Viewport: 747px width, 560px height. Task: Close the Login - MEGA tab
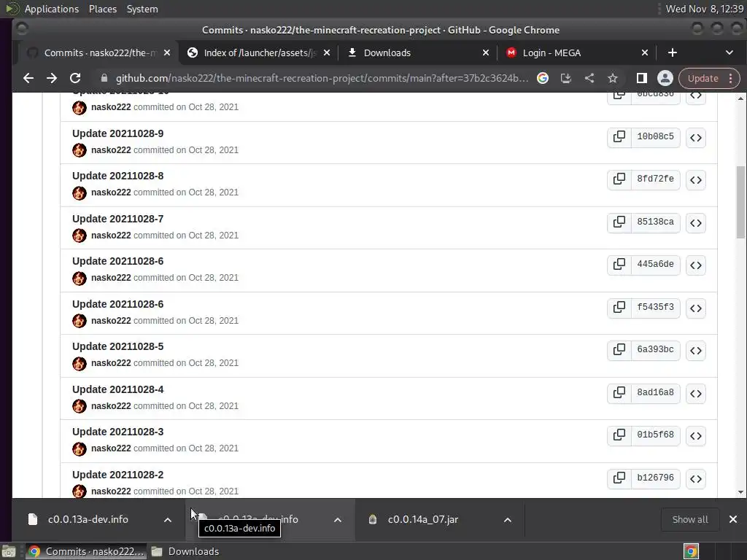point(645,52)
